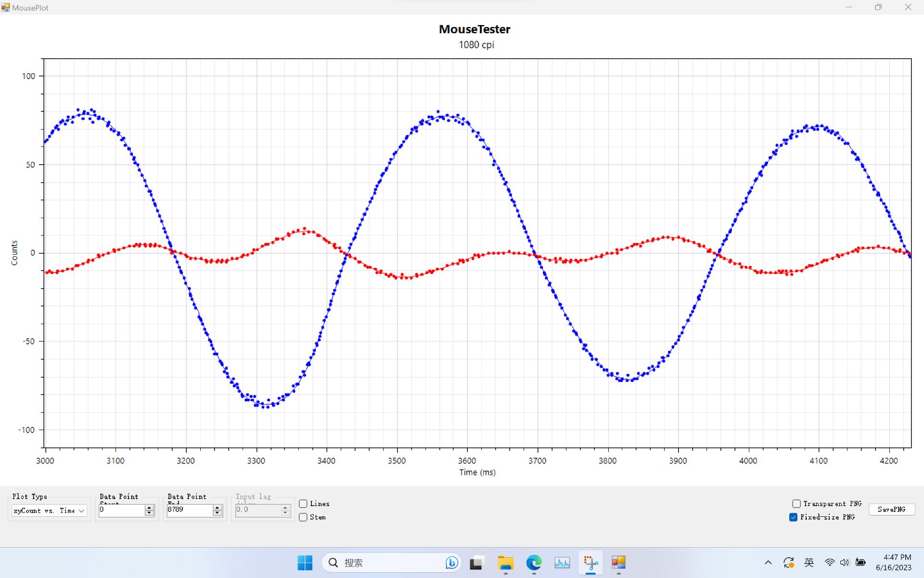Open the volume control in system tray

tap(845, 563)
